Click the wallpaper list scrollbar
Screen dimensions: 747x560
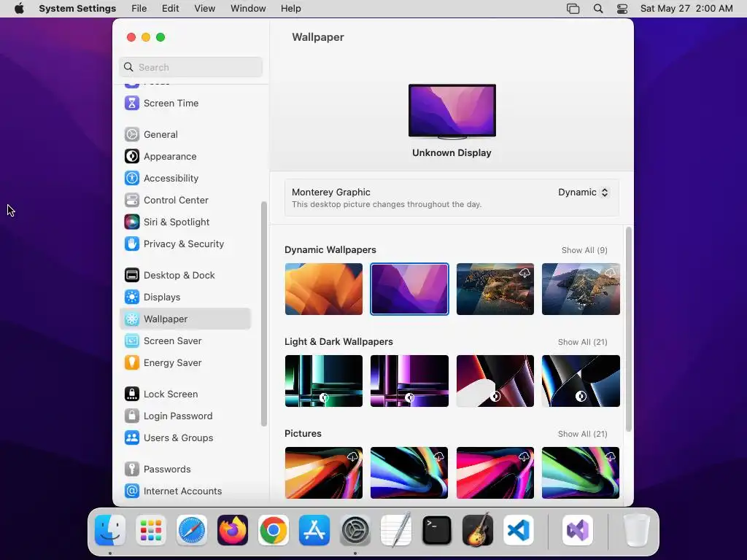point(629,330)
